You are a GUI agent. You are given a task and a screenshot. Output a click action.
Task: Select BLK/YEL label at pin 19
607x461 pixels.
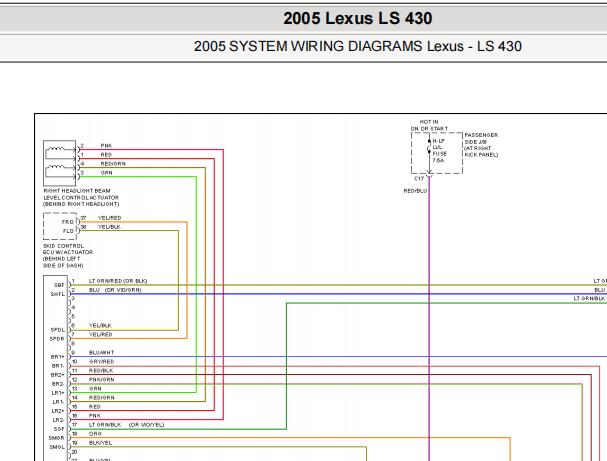click(x=100, y=443)
